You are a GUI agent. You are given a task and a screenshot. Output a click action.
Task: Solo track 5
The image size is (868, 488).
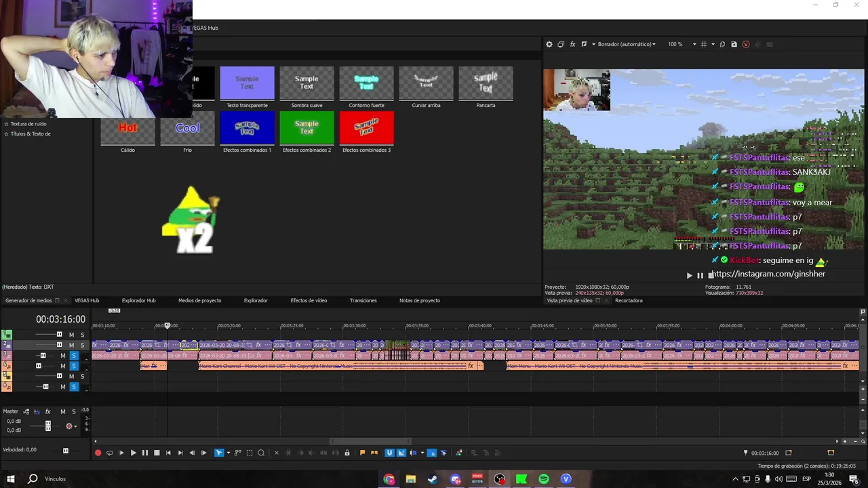pyautogui.click(x=83, y=376)
